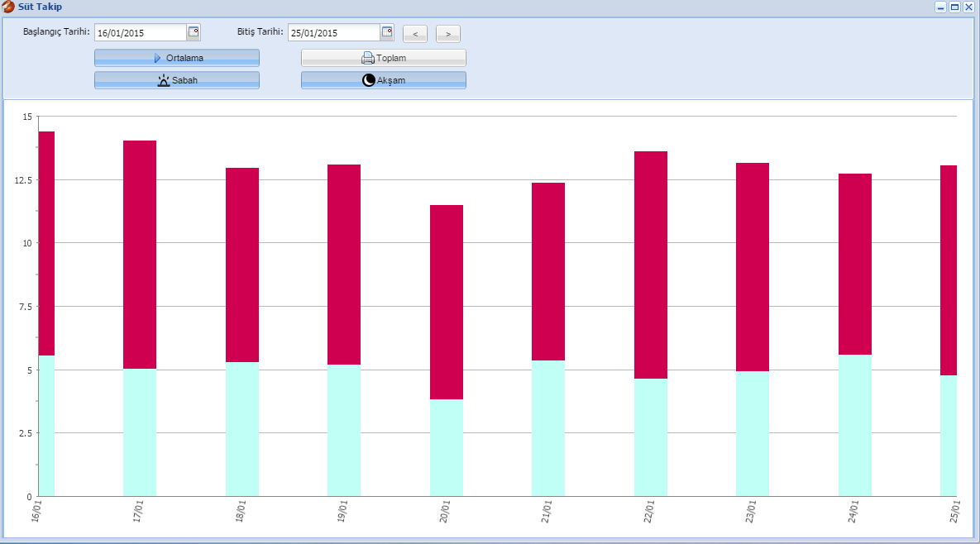Image resolution: width=980 pixels, height=544 pixels.
Task: Toggle the Sabah morning data
Action: pos(177,80)
